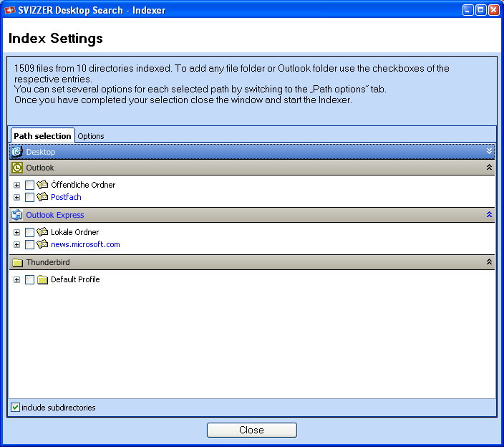Check the Postfach checkbox
The width and height of the screenshot is (504, 447).
click(x=29, y=197)
